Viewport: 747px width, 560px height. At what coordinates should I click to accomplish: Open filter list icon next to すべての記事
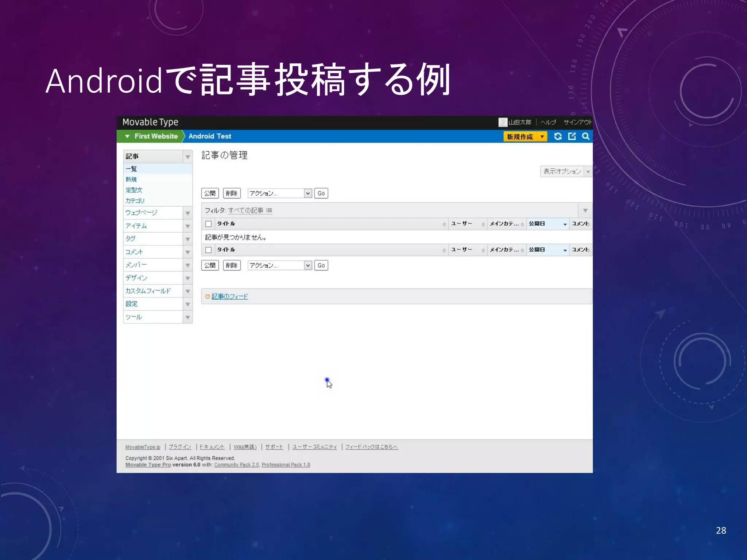(x=269, y=210)
